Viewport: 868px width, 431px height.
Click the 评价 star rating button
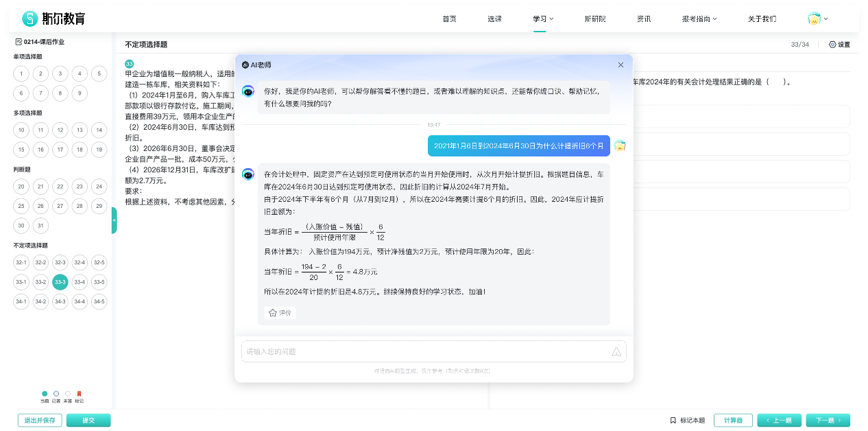280,313
